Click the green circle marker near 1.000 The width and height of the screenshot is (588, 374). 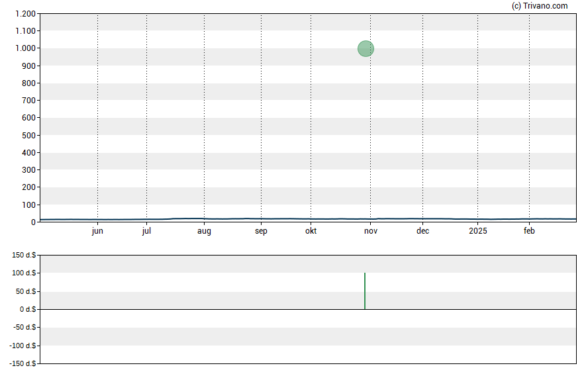[366, 49]
